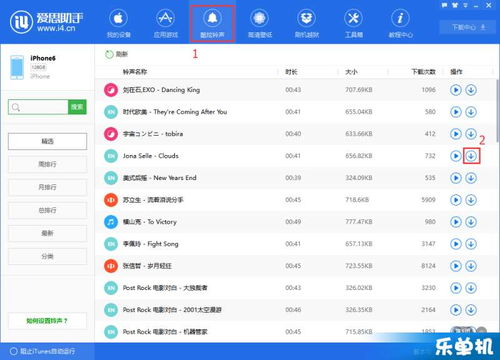The width and height of the screenshot is (500, 360).
Task: Play the 326.02KB Post Rock ringtone
Action: (x=456, y=288)
